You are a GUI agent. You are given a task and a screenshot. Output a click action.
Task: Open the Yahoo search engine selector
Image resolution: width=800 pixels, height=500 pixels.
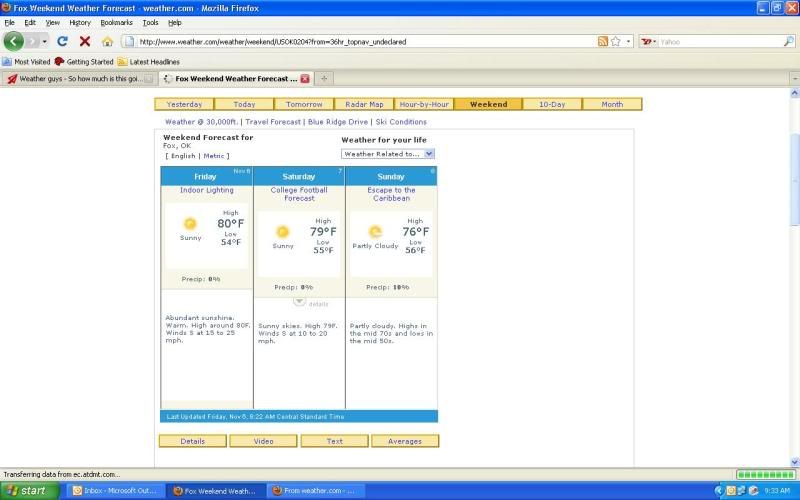[x=648, y=42]
